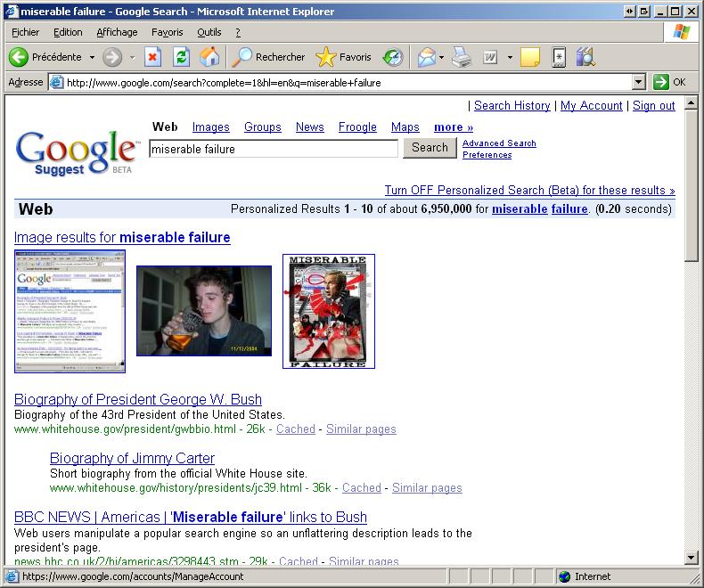Click the Google Search button
This screenshot has width=704, height=588.
click(x=430, y=148)
